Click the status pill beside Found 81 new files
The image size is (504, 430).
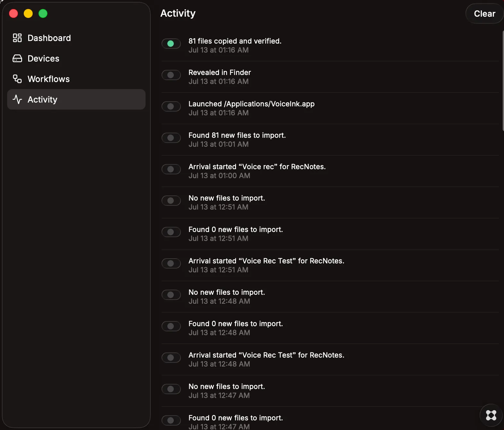point(171,138)
